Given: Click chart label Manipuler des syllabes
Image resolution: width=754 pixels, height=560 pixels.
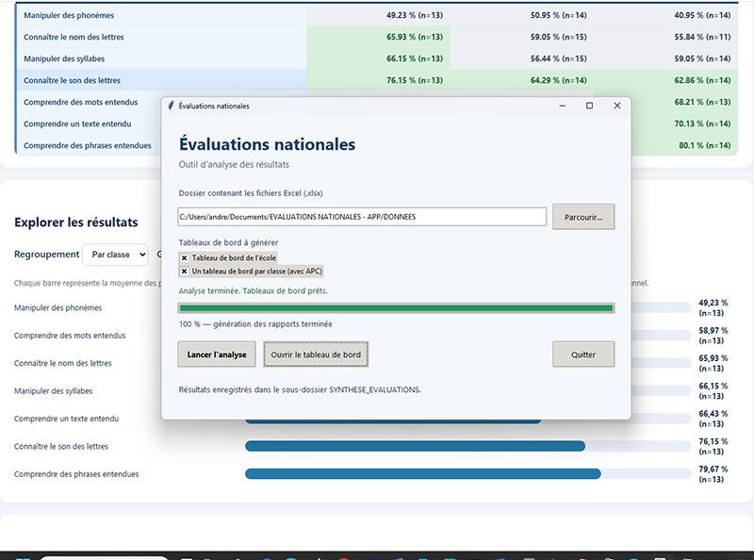Looking at the screenshot, I should coord(54,391).
